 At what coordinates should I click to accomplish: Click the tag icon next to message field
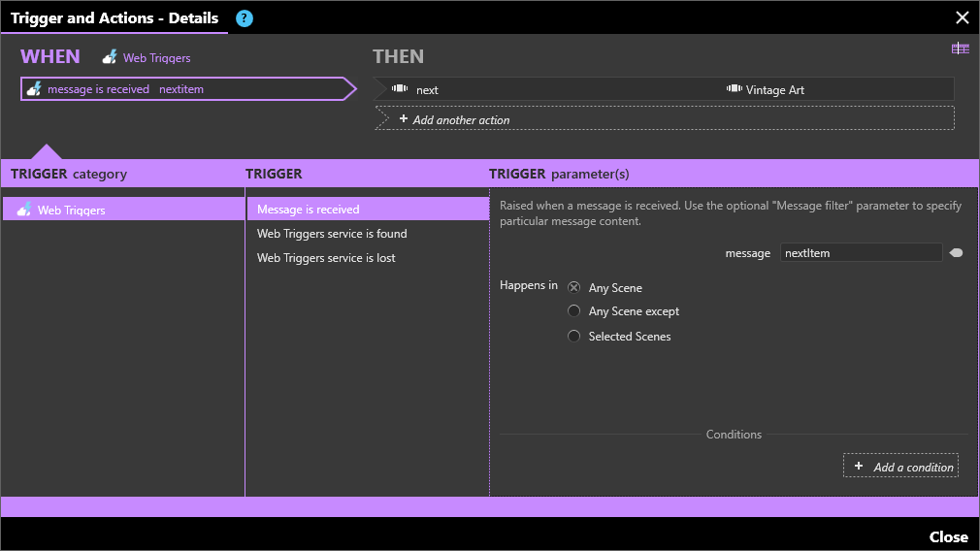coord(956,253)
